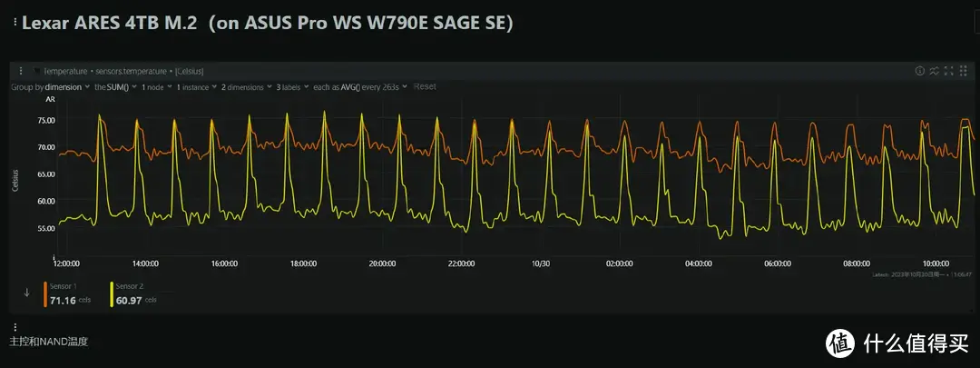Open the three-dot menu of the Temperature chart
This screenshot has width=980, height=368.
pyautogui.click(x=21, y=71)
